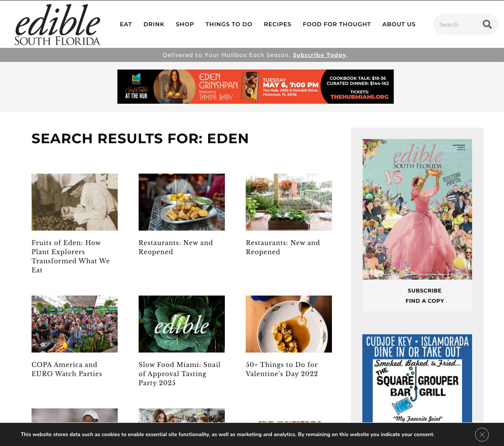
Task: Click the magazine cover image in sidebar
Action: [417, 209]
